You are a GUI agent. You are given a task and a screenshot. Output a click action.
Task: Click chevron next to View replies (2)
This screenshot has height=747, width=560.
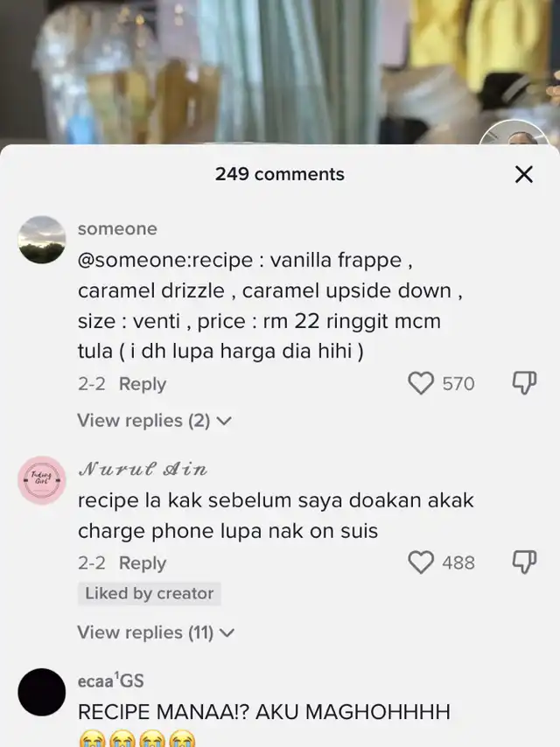[224, 421]
